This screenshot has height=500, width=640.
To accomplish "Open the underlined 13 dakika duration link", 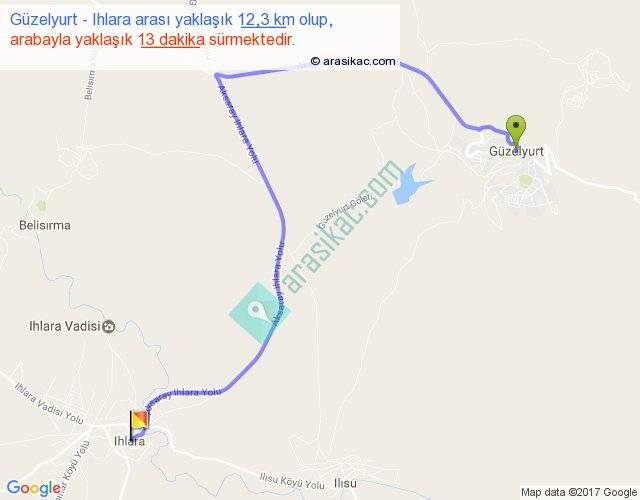I will click(x=170, y=40).
